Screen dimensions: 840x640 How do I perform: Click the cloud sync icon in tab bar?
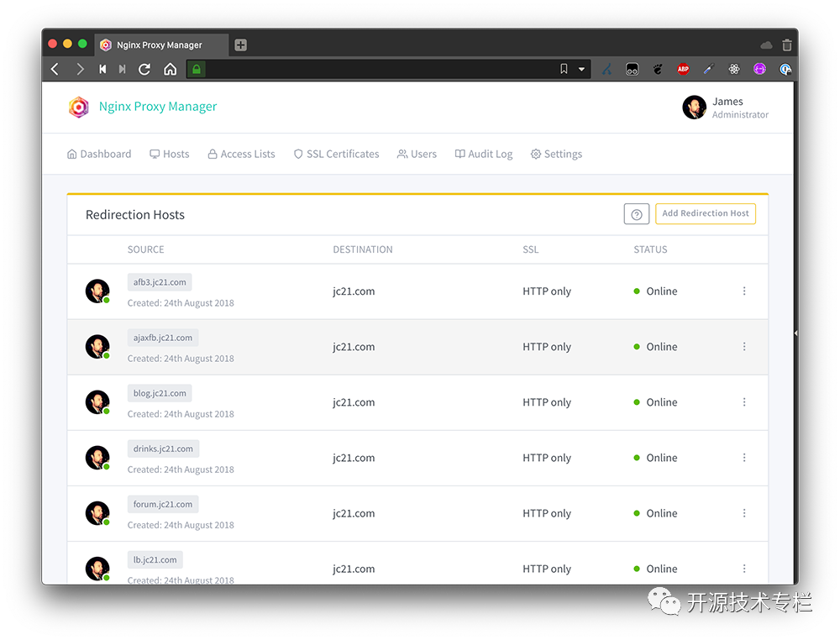pos(766,45)
